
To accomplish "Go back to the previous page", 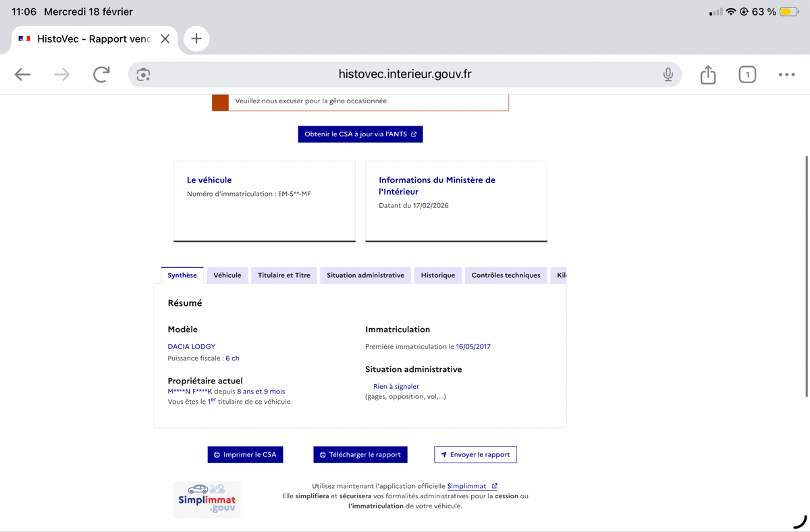I will [23, 74].
